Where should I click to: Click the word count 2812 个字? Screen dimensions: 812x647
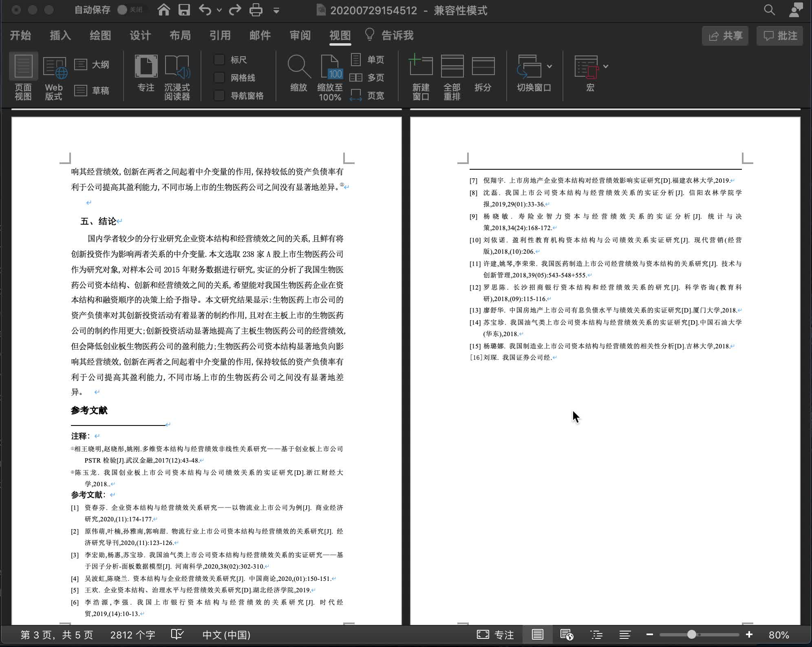point(132,635)
